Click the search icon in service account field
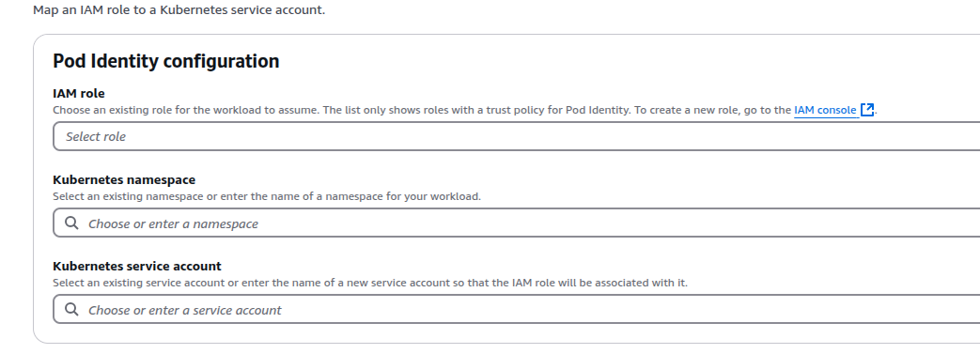 pos(71,310)
